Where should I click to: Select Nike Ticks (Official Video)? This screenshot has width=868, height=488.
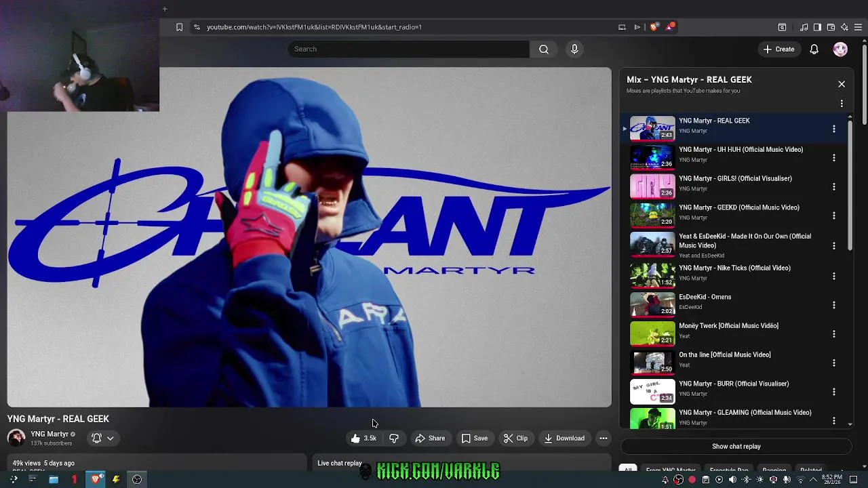tap(734, 268)
